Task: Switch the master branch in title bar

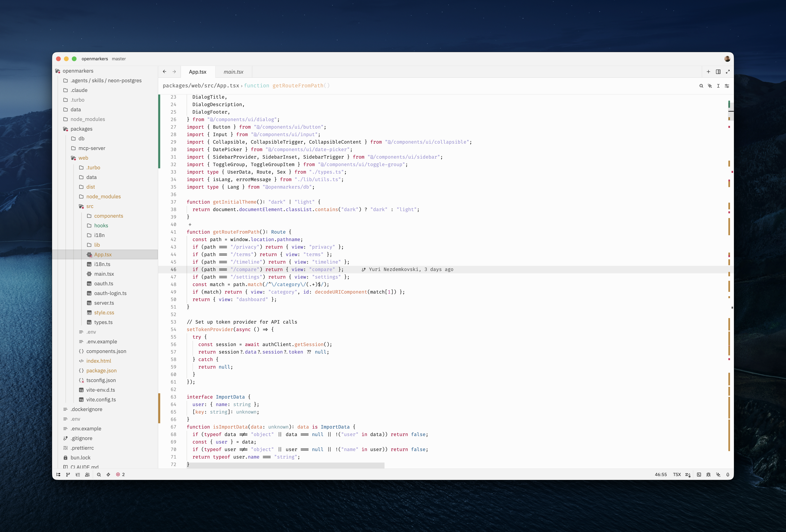Action: 119,59
